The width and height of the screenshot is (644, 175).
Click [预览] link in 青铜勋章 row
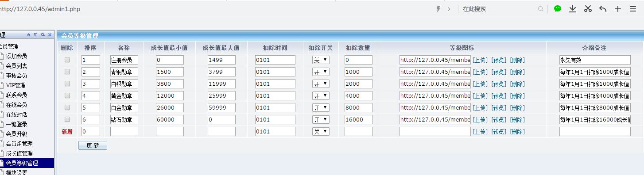(x=499, y=72)
